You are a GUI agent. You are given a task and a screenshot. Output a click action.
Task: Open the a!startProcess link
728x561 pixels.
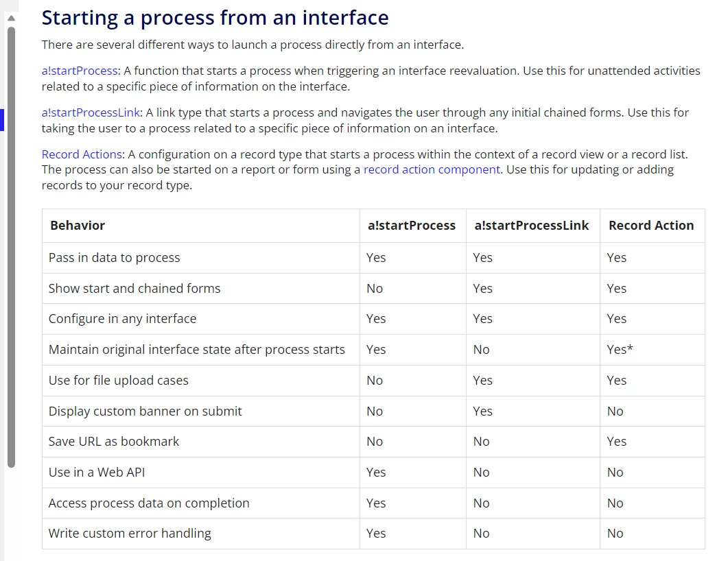pos(80,71)
